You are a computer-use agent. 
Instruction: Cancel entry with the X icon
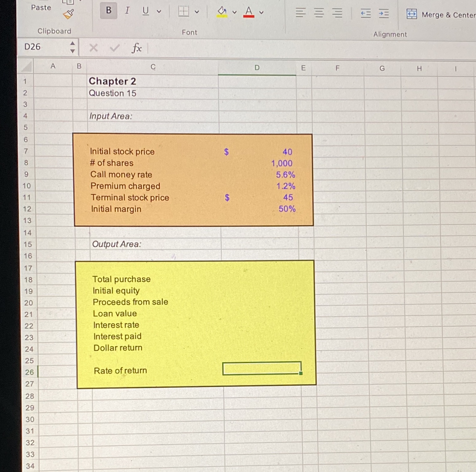94,48
